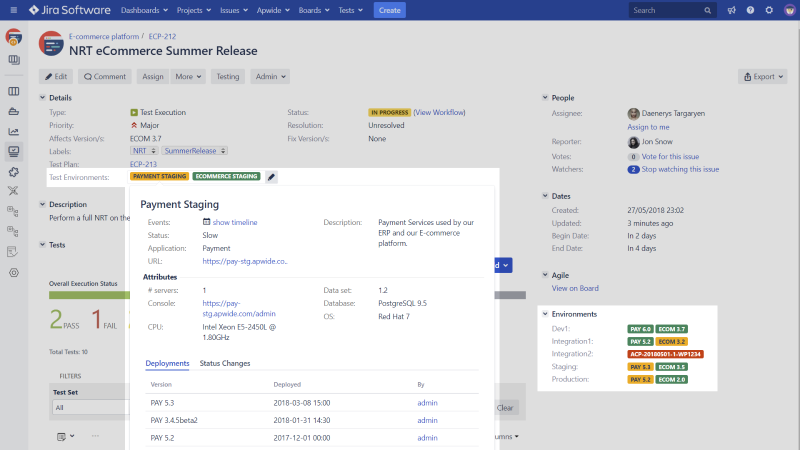
Task: Click the Assign button
Action: [153, 77]
